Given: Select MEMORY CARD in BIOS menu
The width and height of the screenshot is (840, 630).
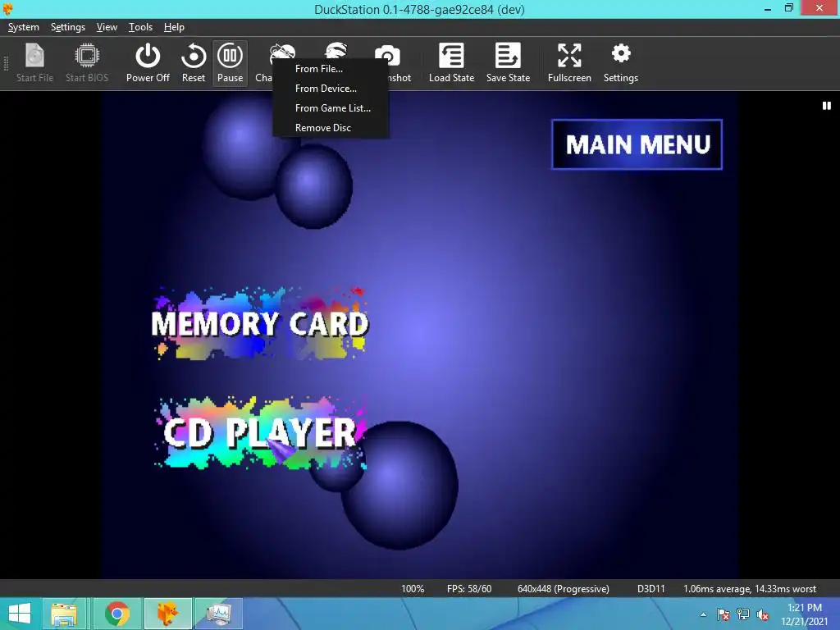Looking at the screenshot, I should (260, 323).
